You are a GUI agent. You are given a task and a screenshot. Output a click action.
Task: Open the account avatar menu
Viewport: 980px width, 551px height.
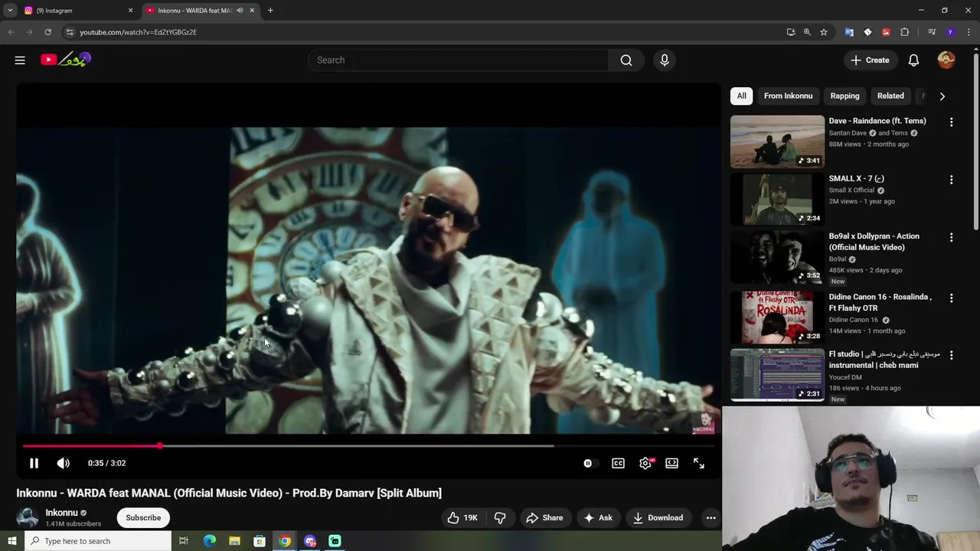tap(946, 60)
